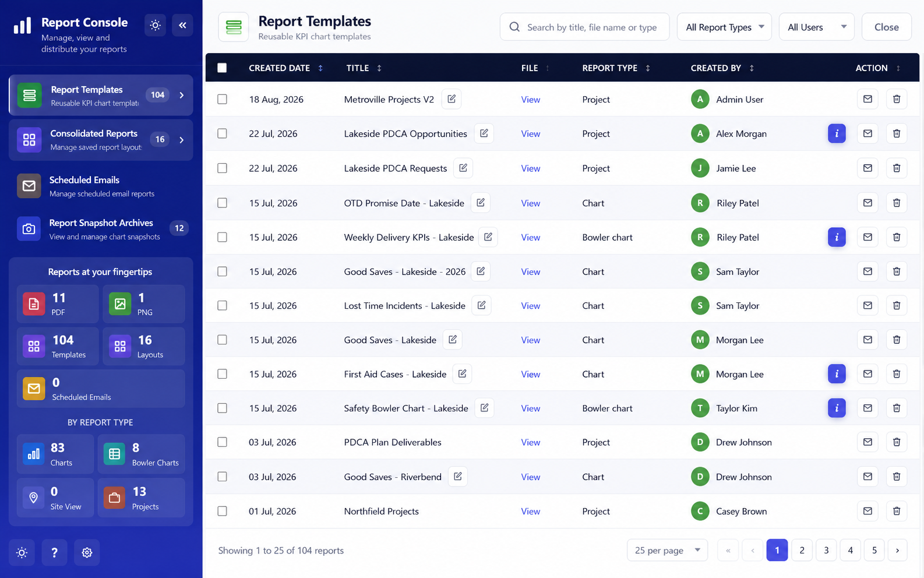Go to page 5

click(874, 550)
